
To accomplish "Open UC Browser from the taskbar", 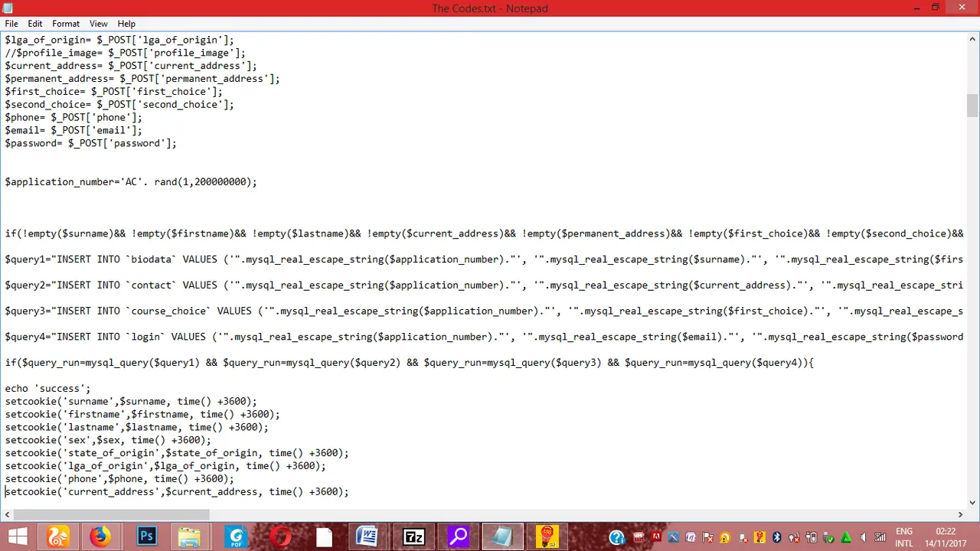I will pos(57,536).
